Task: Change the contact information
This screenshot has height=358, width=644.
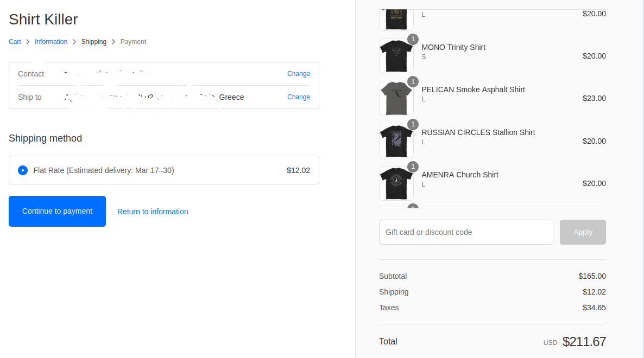Action: [x=299, y=74]
